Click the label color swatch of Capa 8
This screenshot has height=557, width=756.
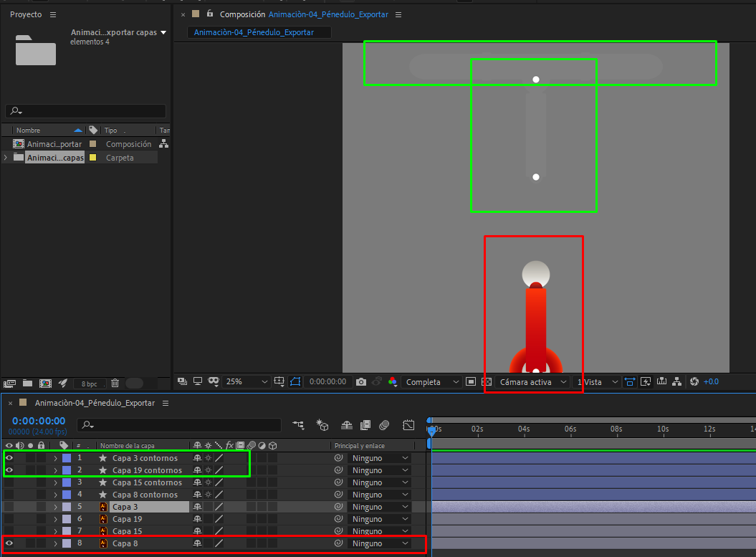tap(67, 543)
